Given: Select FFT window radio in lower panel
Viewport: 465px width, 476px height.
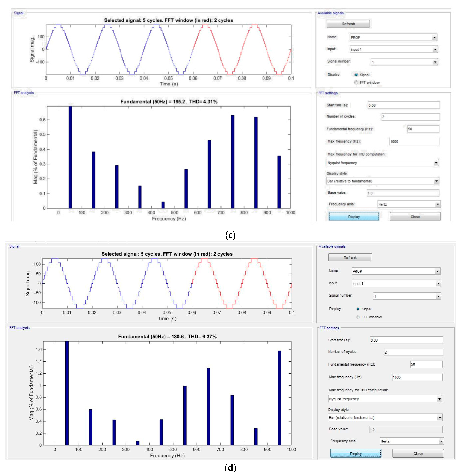Looking at the screenshot, I should [x=358, y=317].
